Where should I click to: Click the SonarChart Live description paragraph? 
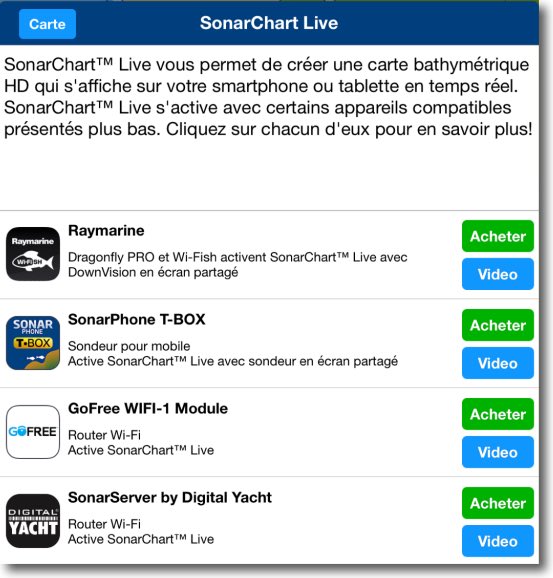click(x=268, y=97)
